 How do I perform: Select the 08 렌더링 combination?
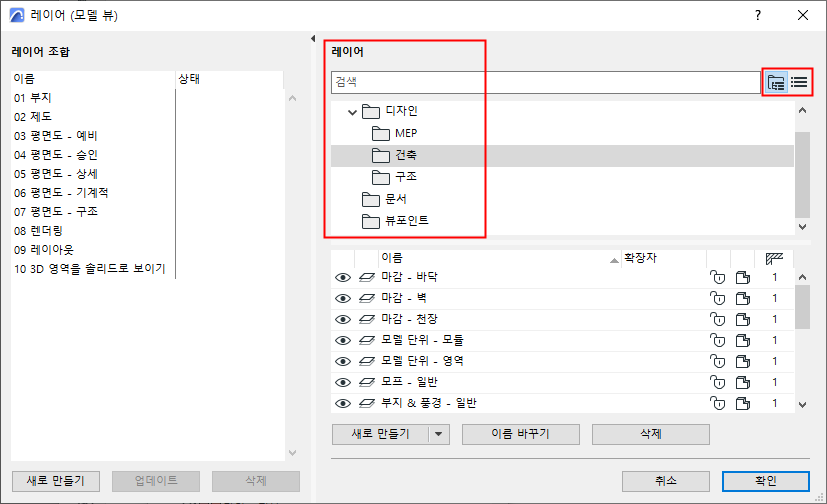click(x=39, y=231)
